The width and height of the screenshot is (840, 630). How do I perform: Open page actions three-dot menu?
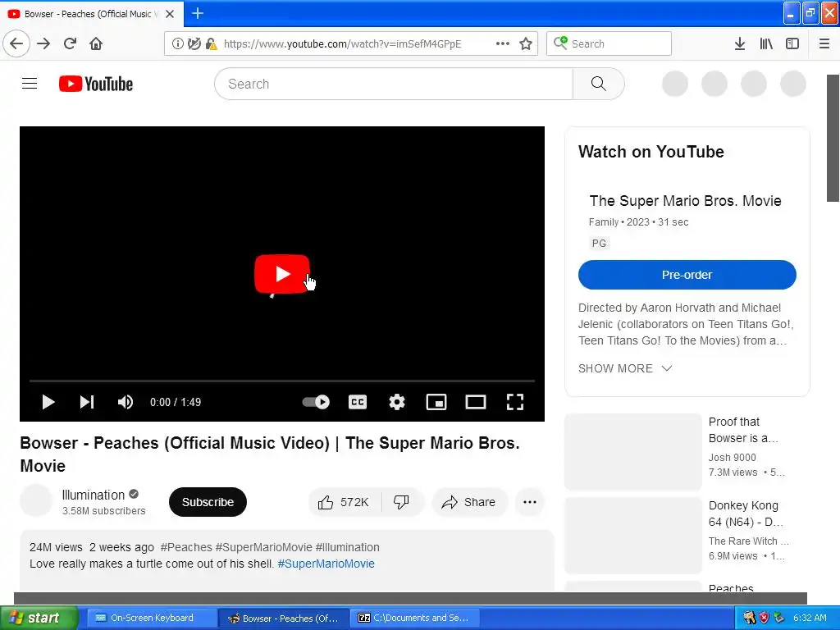[x=503, y=43]
